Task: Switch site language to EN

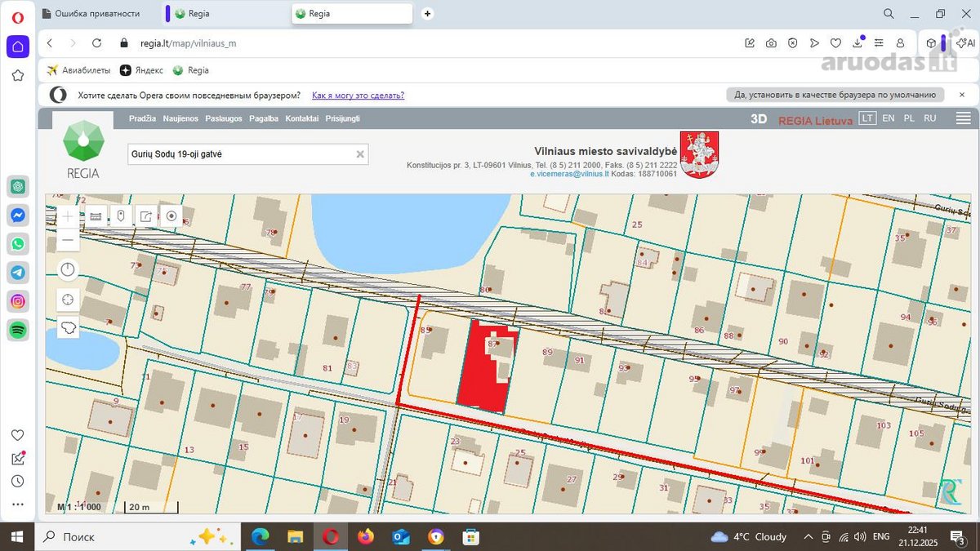Action: point(889,118)
